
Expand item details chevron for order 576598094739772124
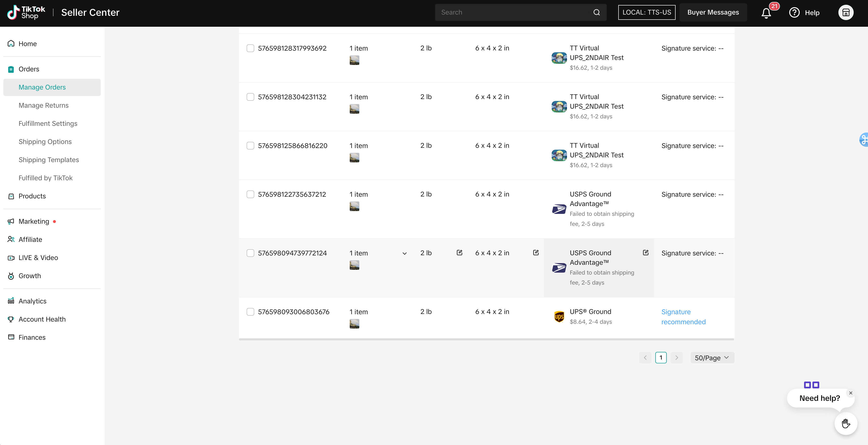(404, 253)
